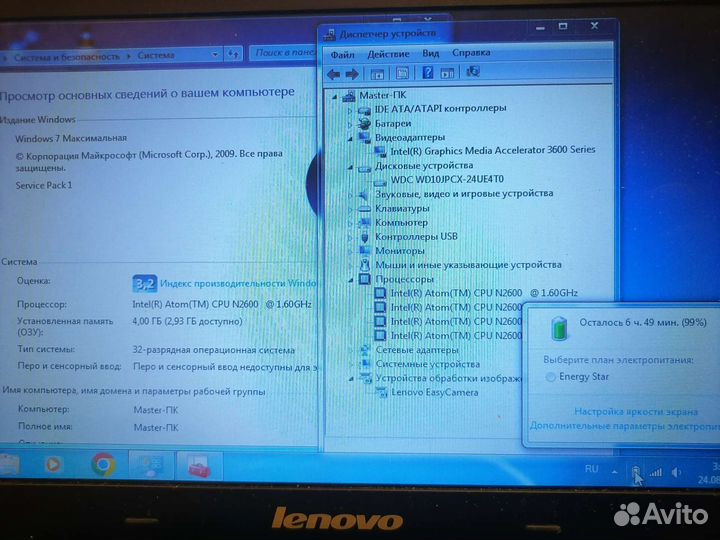Viewport: 720px width, 540px height.
Task: Click Система breadcrumb in address bar
Action: [x=156, y=55]
